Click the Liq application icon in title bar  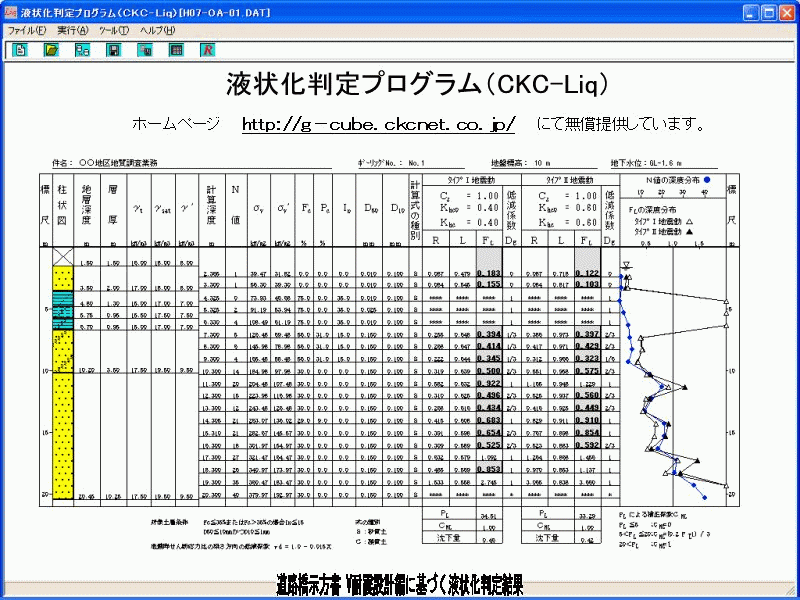12,11
